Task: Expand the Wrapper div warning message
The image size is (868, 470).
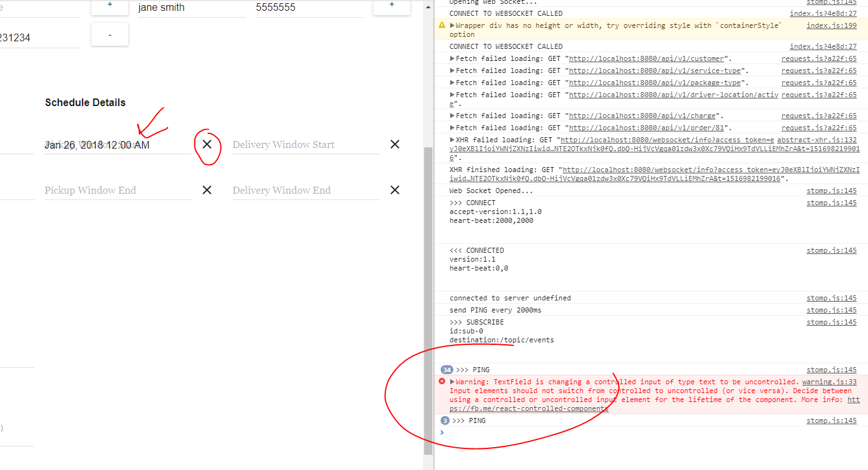Action: coord(452,25)
